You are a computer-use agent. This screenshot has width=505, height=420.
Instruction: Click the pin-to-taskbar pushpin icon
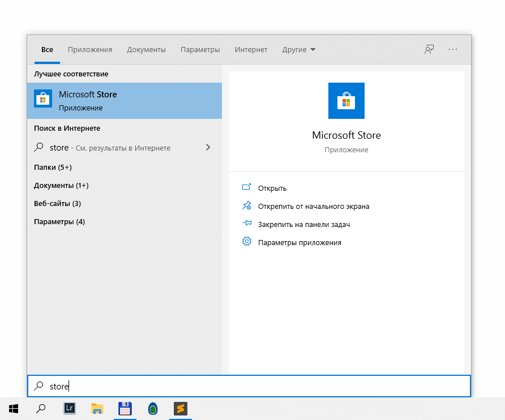pyautogui.click(x=247, y=223)
